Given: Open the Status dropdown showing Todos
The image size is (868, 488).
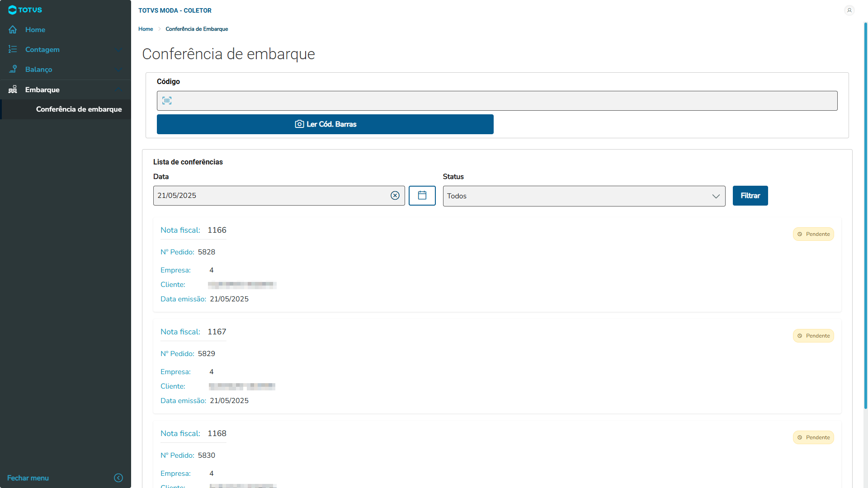Looking at the screenshot, I should 584,196.
